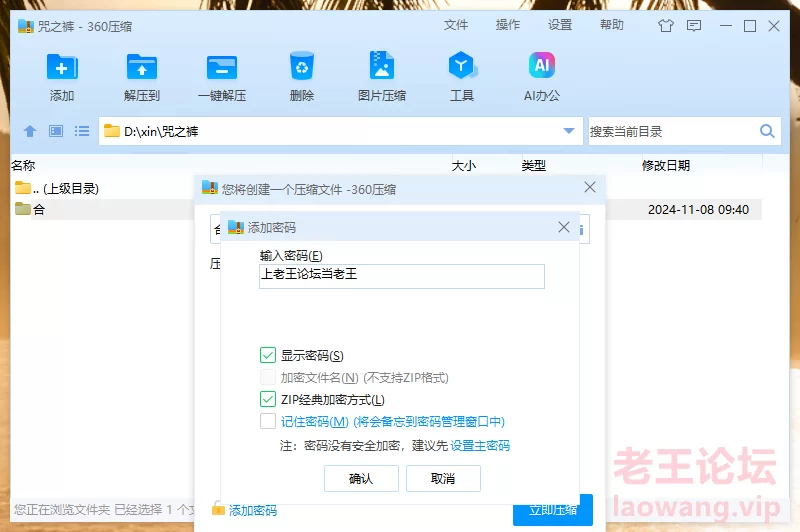Open the 操作 menu
Screen dimensions: 800x532
click(x=508, y=25)
